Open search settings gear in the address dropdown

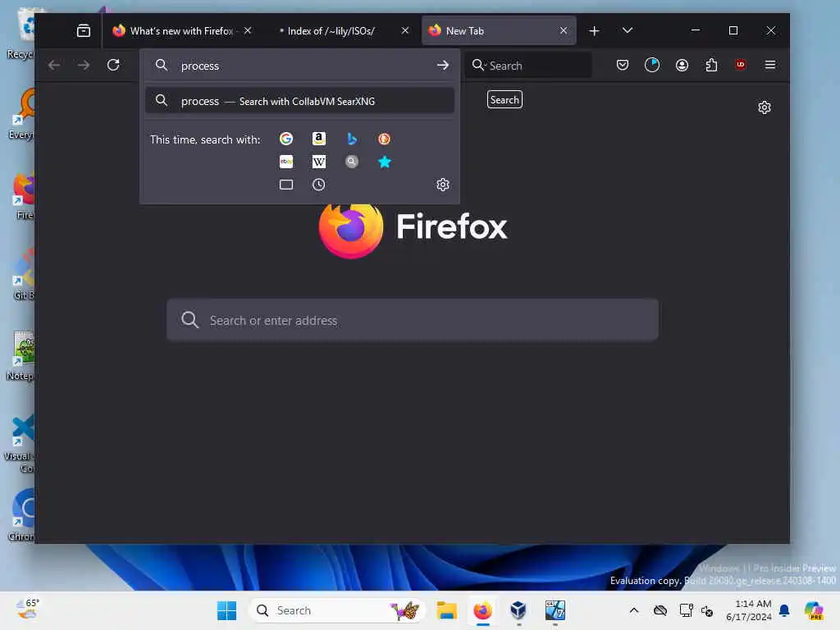click(442, 185)
